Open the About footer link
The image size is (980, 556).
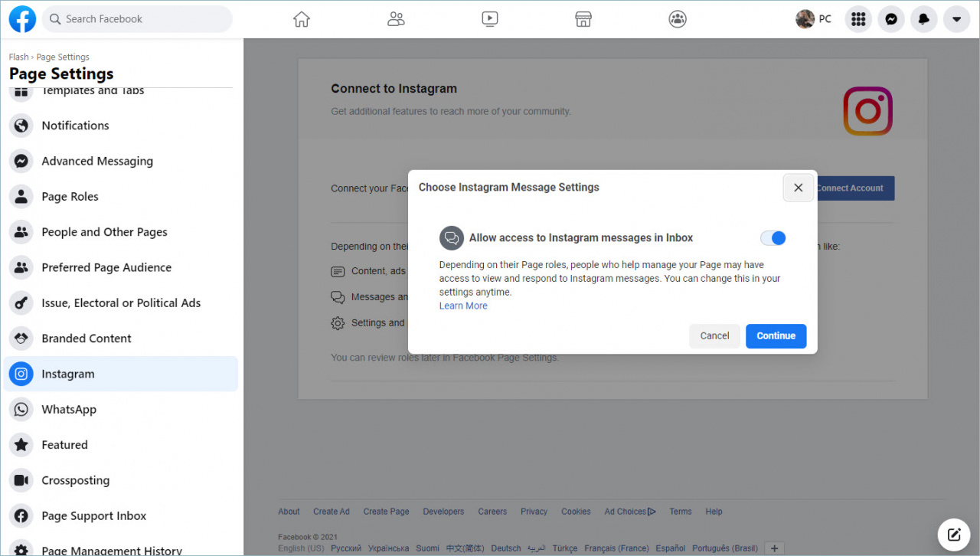coord(289,512)
